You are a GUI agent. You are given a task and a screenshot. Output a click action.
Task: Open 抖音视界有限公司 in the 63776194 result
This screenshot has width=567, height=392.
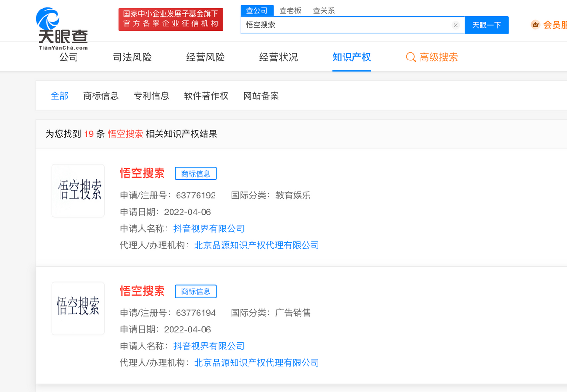click(209, 346)
